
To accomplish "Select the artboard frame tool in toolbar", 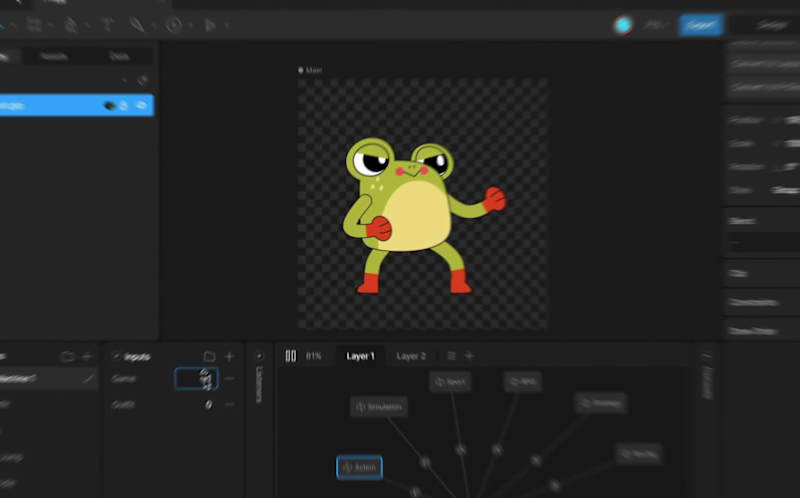I will pyautogui.click(x=34, y=25).
